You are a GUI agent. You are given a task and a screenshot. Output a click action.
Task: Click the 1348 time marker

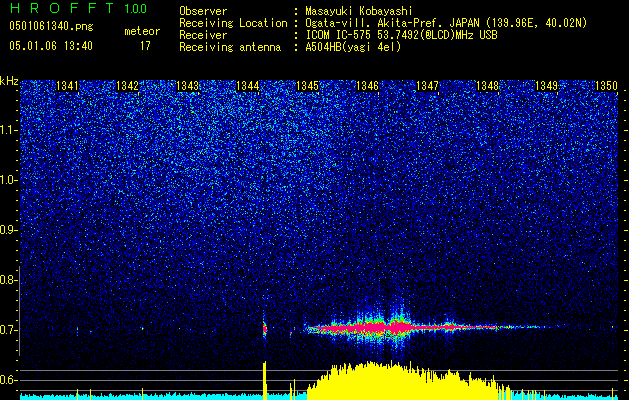487,86
